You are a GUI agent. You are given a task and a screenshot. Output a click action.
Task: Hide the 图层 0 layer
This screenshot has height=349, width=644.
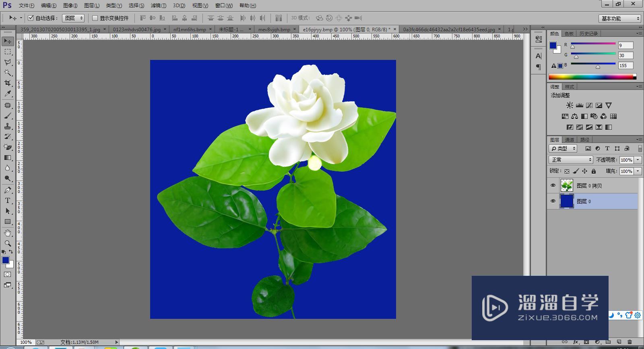(x=553, y=201)
